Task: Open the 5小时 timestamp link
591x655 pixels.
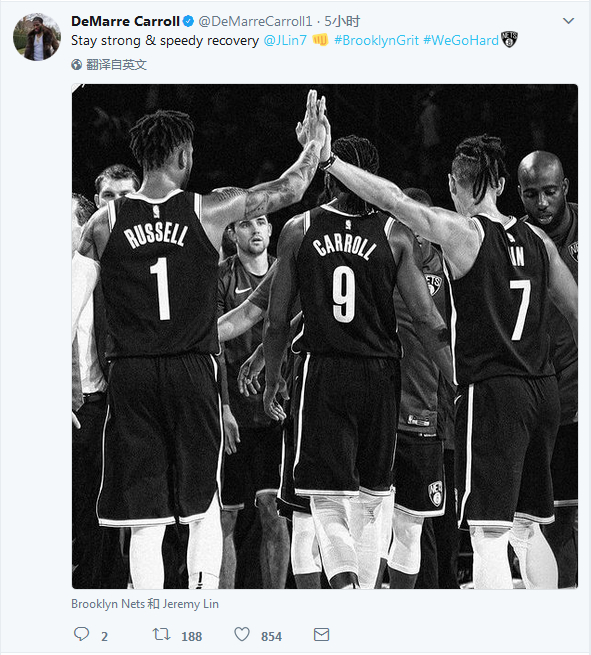Action: tap(342, 21)
